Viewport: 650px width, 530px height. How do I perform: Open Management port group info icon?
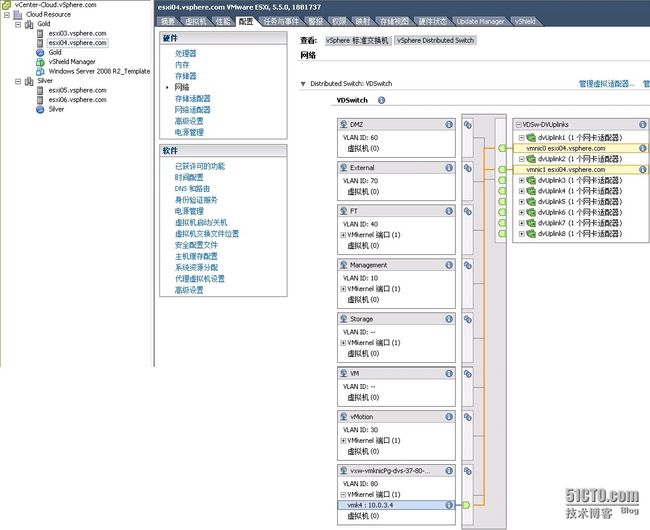[x=449, y=265]
